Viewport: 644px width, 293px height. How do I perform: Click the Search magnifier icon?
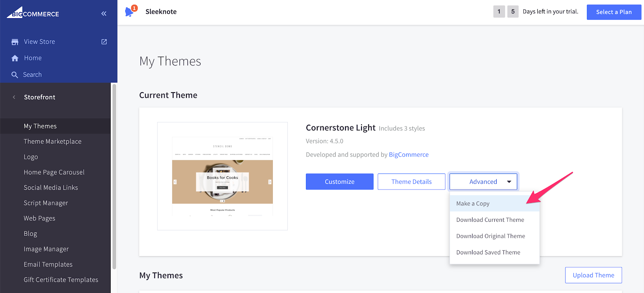click(x=15, y=75)
